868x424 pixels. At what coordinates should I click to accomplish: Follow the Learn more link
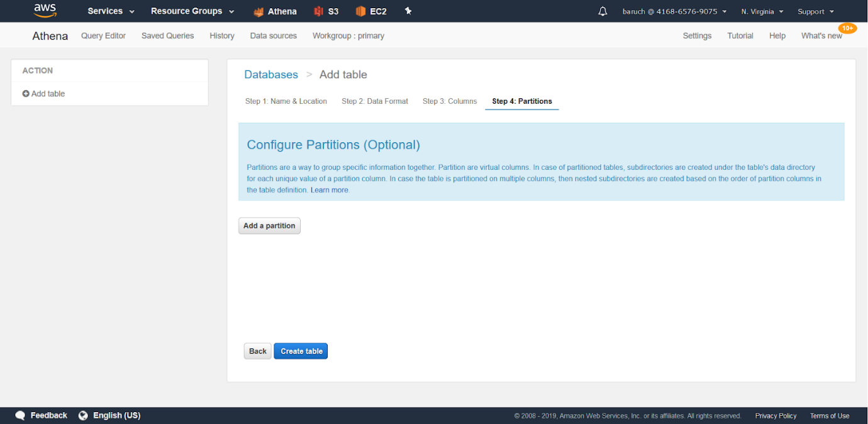coord(330,190)
